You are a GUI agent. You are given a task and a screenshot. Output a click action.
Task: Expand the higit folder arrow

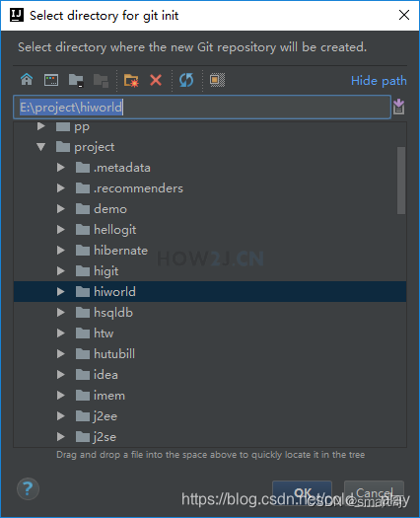(x=61, y=271)
